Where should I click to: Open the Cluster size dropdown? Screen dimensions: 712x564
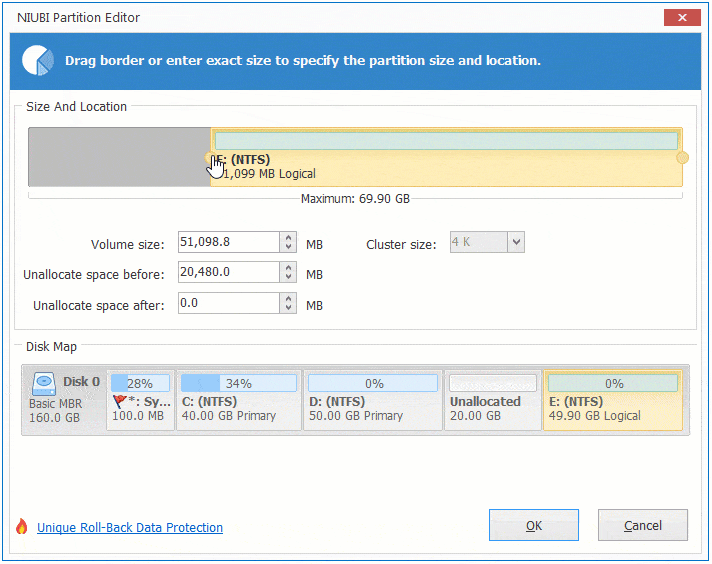tap(515, 242)
